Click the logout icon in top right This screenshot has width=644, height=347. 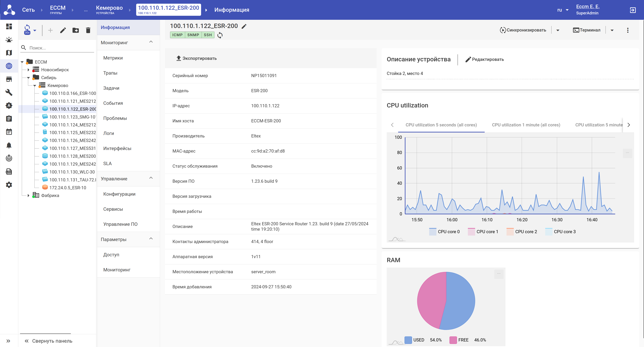tap(632, 10)
